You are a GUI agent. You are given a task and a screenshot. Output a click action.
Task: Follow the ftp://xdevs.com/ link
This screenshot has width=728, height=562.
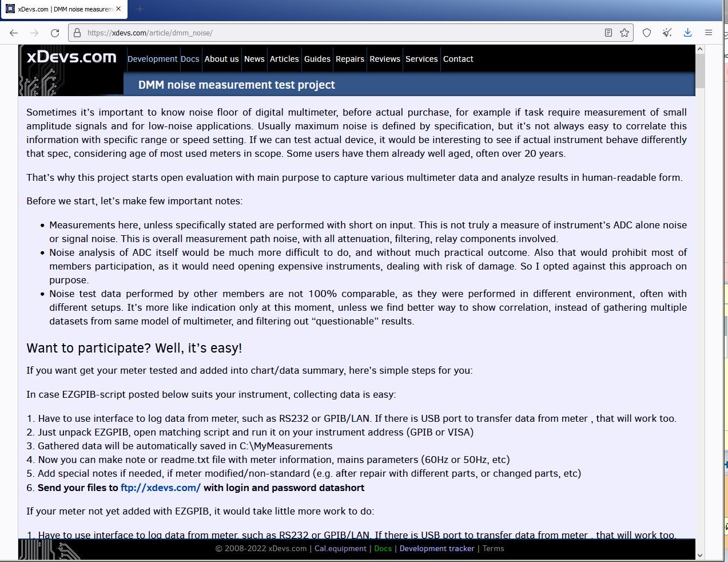(x=161, y=488)
